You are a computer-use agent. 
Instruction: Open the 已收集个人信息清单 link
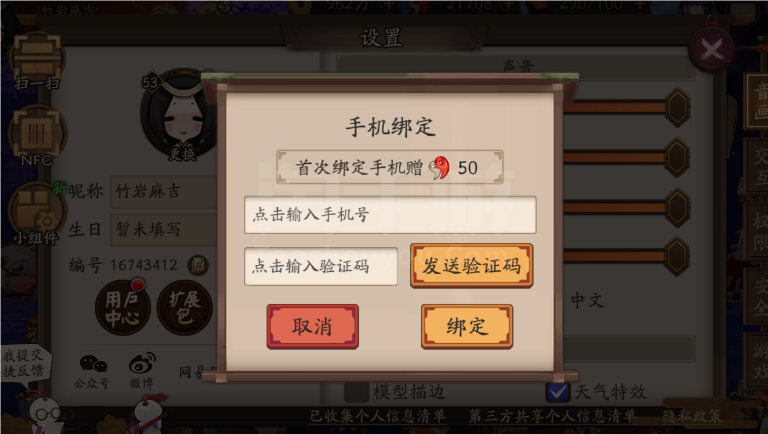click(378, 416)
